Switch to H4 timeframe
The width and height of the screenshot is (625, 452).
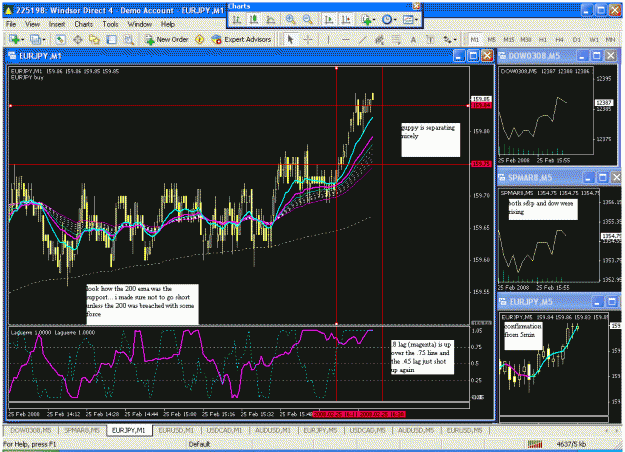[560, 39]
